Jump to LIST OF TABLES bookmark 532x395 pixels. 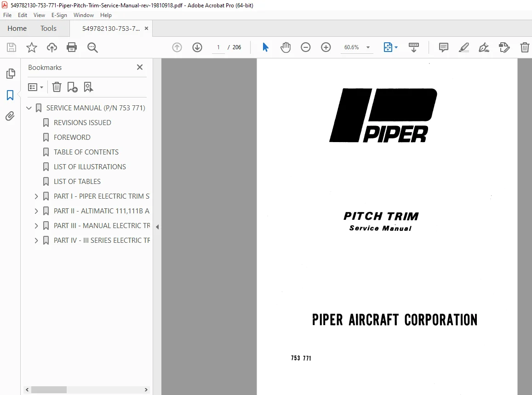pyautogui.click(x=77, y=182)
